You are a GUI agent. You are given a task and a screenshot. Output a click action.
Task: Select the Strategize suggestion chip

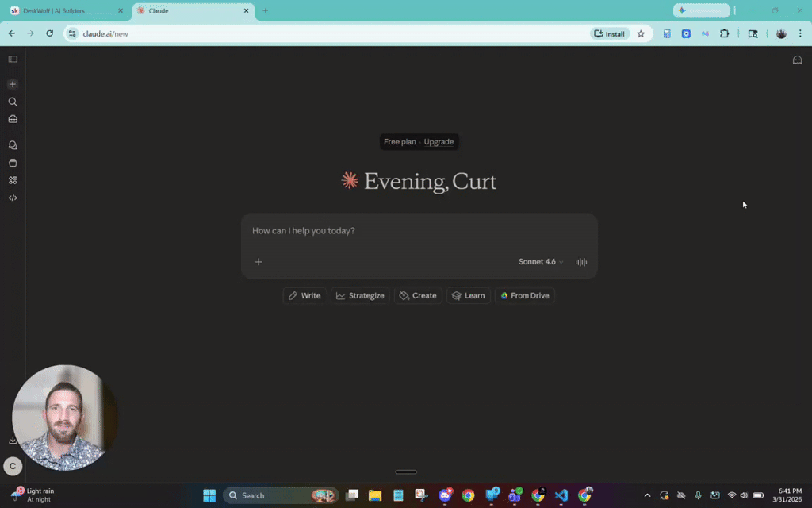[360, 295]
